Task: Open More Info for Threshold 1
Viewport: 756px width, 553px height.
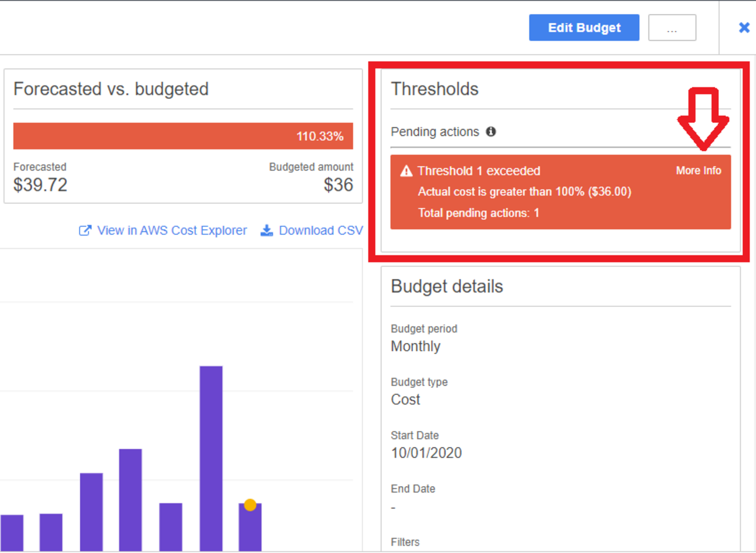Action: coord(698,170)
